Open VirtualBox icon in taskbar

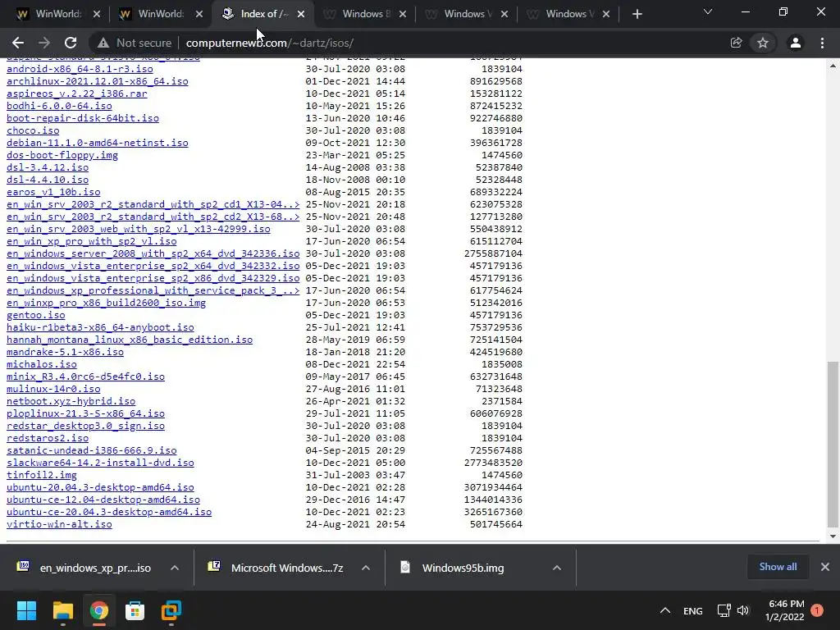[x=171, y=610]
